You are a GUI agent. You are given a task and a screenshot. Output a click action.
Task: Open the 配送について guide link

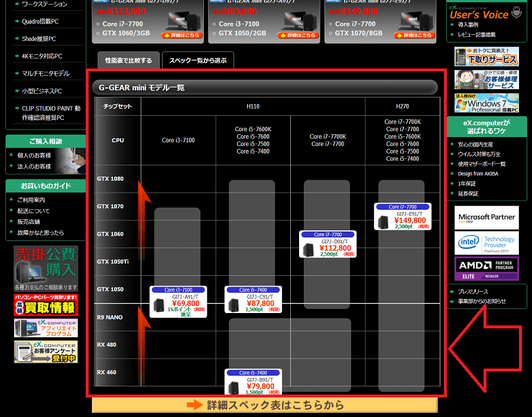[33, 211]
